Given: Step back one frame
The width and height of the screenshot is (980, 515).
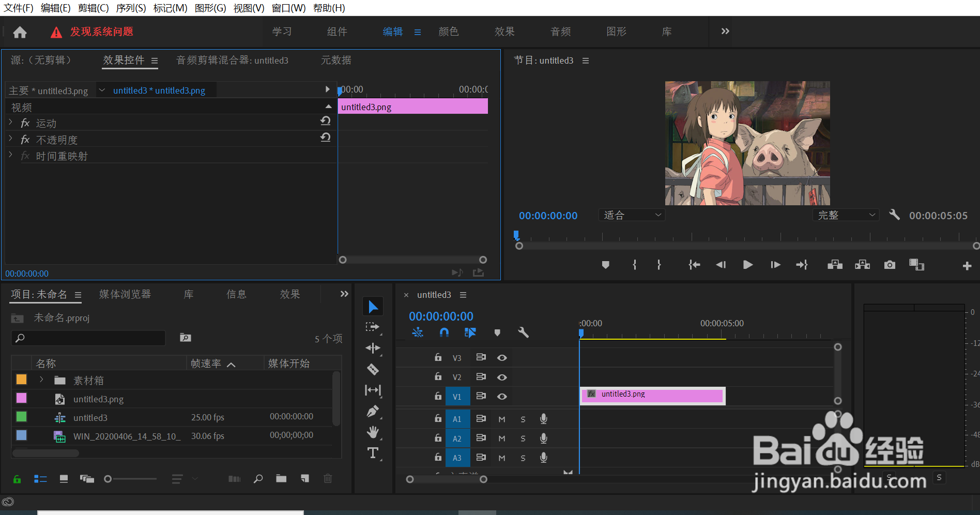Looking at the screenshot, I should click(721, 265).
